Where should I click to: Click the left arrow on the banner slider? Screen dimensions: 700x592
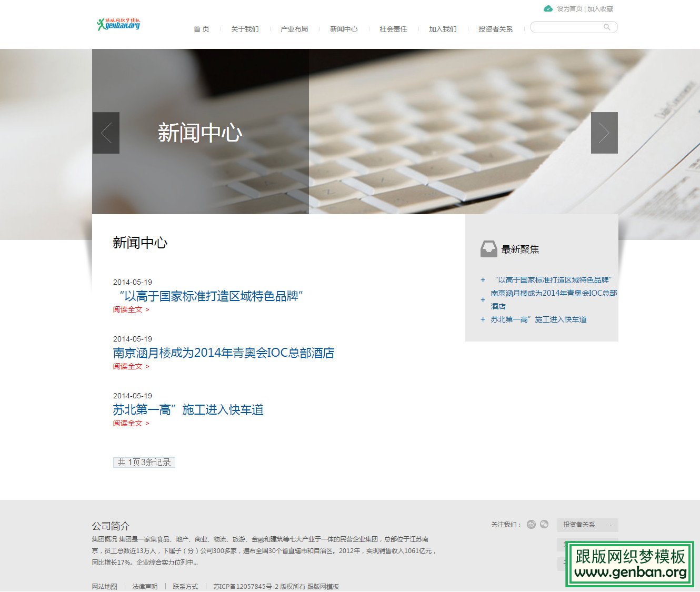coord(106,133)
